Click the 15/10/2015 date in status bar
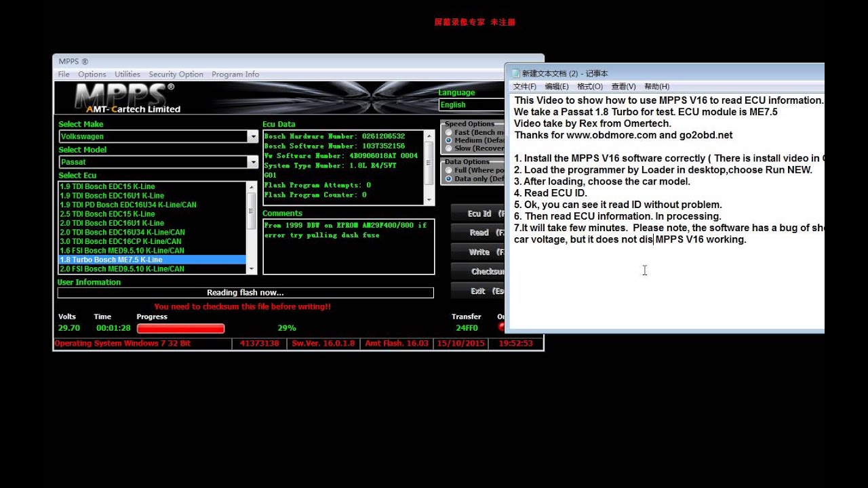 pyautogui.click(x=461, y=344)
